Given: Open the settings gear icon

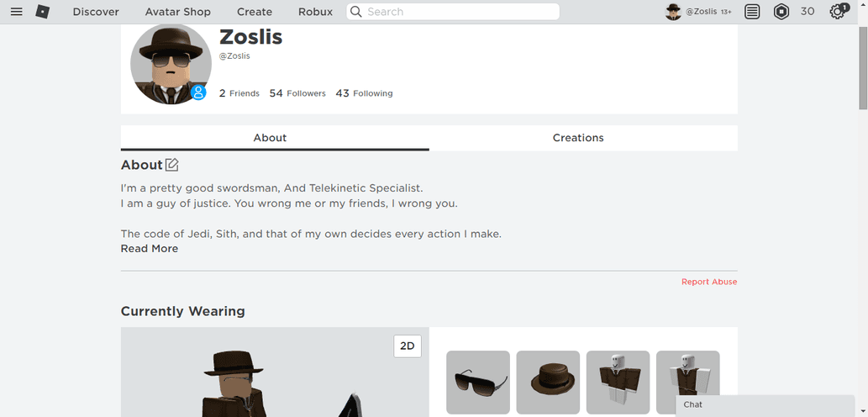Looking at the screenshot, I should (838, 12).
